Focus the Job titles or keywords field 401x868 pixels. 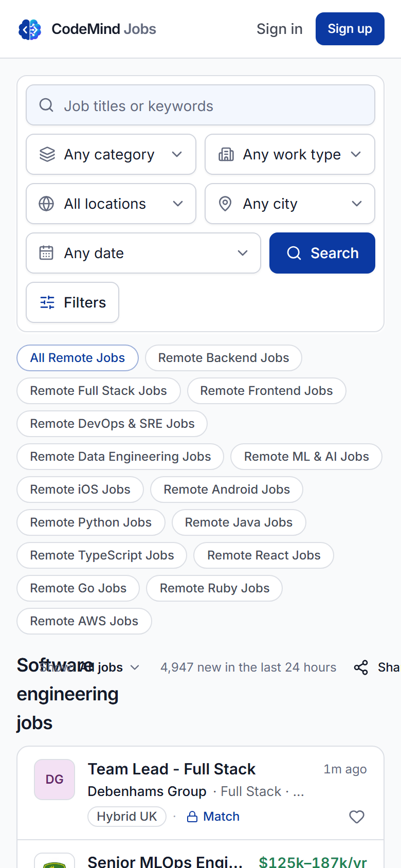pyautogui.click(x=200, y=105)
